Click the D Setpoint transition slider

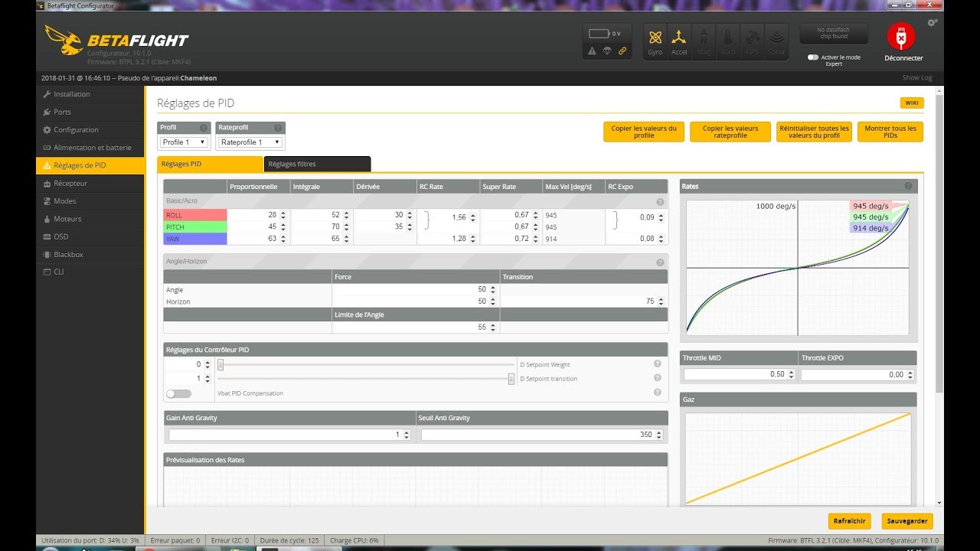click(x=366, y=379)
